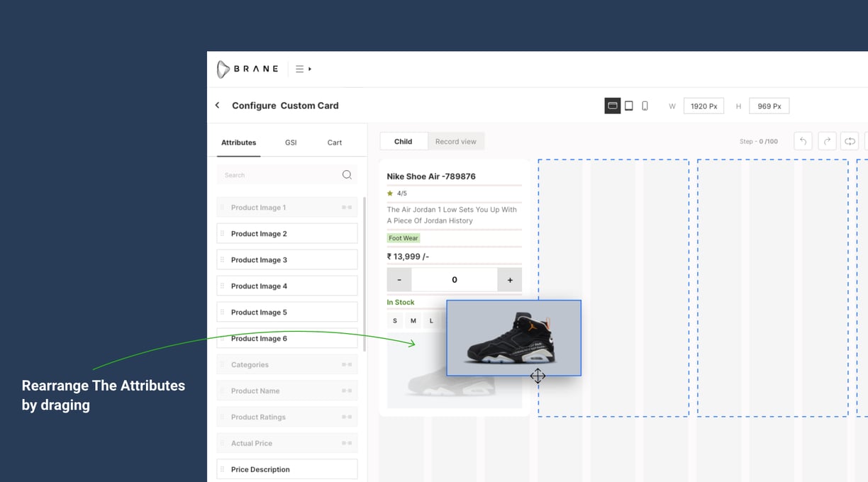Image resolution: width=868 pixels, height=482 pixels.
Task: Click the redo arrow button
Action: tap(827, 141)
